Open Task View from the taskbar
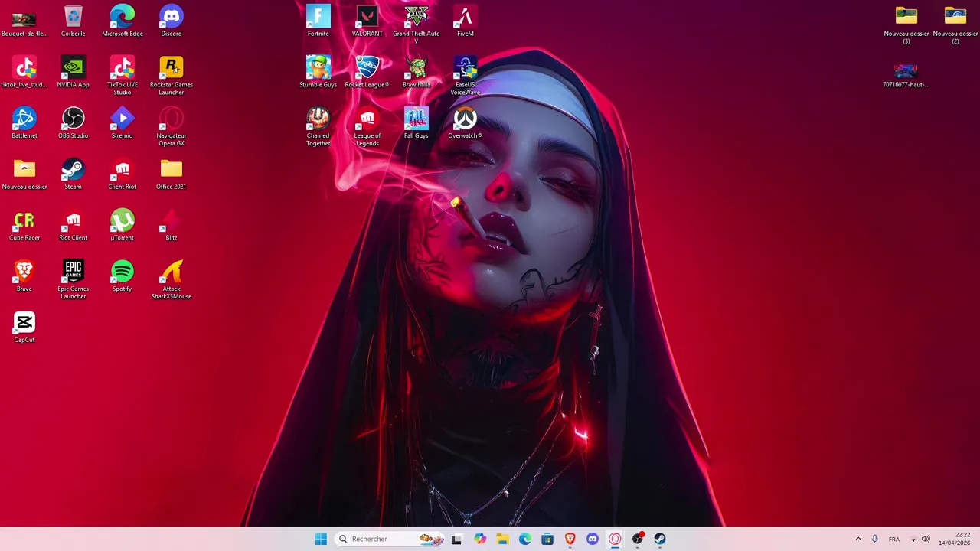This screenshot has width=980, height=551. 457,539
